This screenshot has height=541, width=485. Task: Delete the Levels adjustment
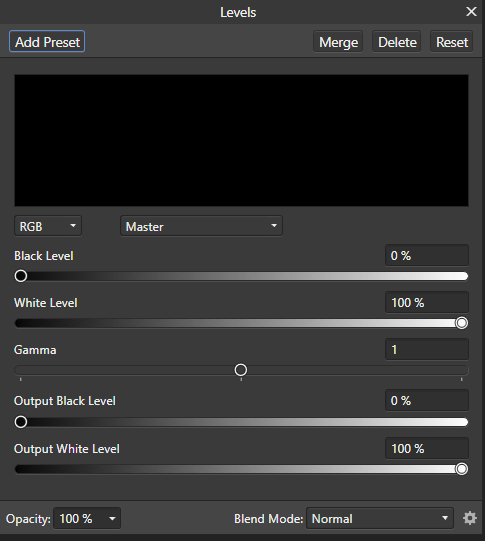[x=397, y=42]
